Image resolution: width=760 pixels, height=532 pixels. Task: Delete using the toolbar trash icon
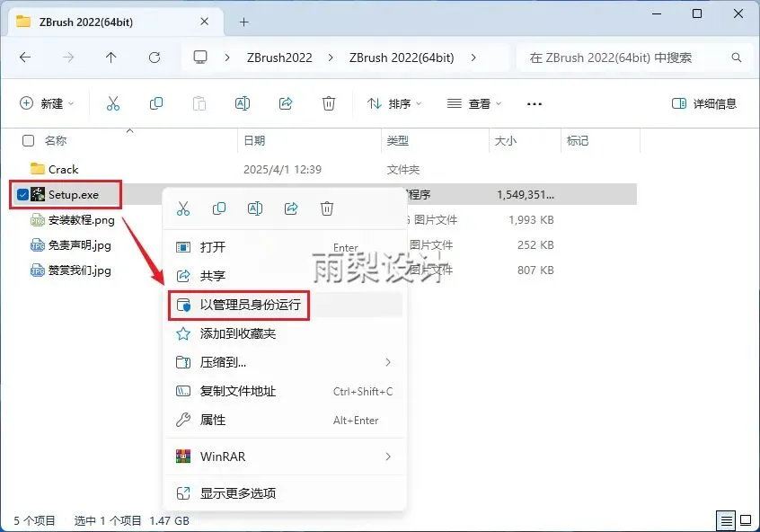tap(329, 103)
